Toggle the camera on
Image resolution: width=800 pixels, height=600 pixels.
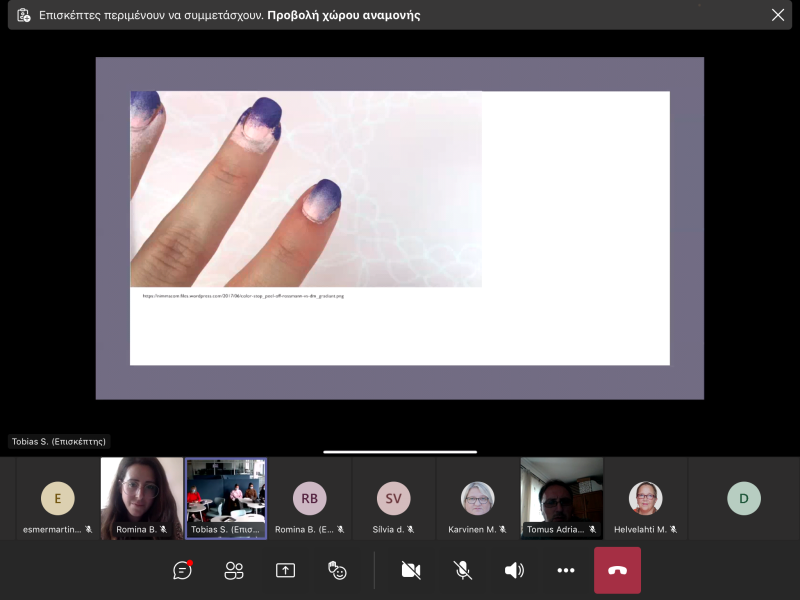click(x=411, y=570)
